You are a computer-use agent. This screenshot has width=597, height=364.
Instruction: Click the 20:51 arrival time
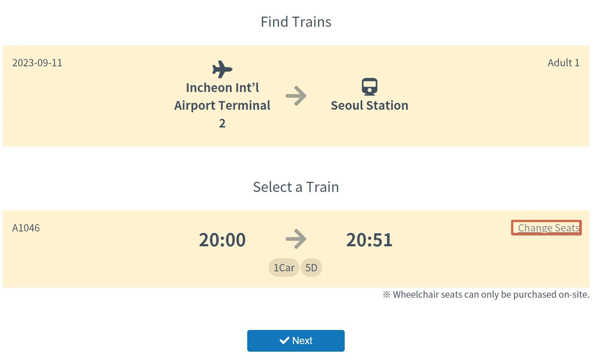coord(369,240)
